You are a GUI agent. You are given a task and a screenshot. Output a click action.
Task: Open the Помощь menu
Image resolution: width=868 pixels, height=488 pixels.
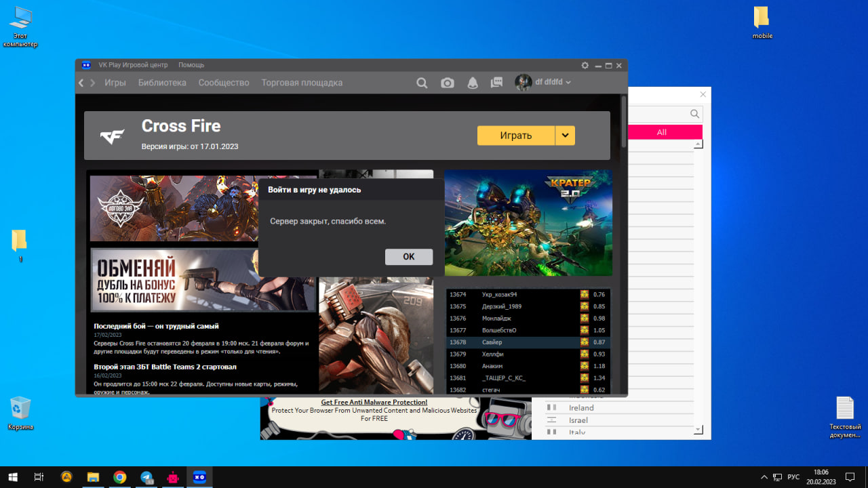coord(191,65)
